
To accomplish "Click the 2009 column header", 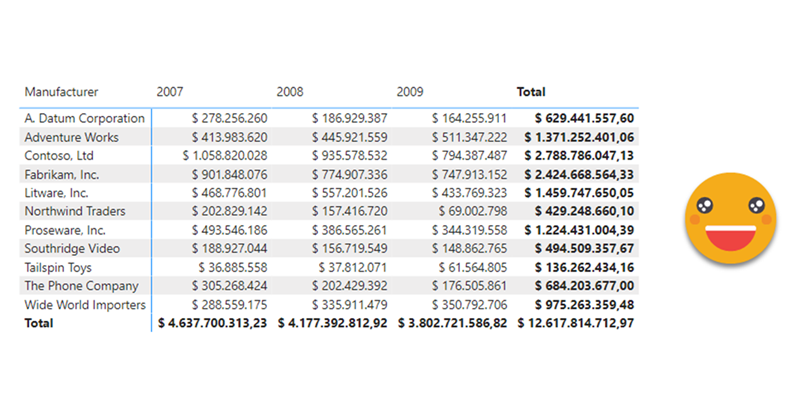I will [410, 92].
